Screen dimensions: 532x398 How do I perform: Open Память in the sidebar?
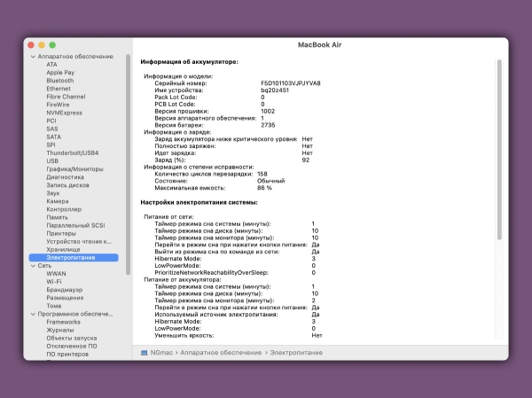click(57, 217)
